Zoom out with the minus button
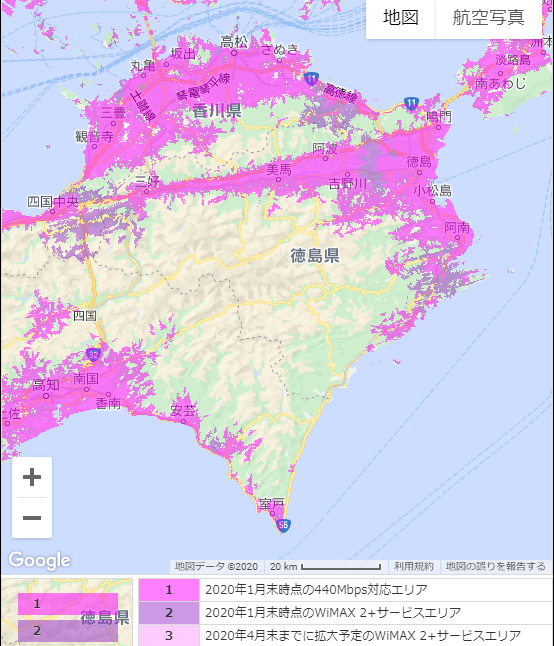 (x=32, y=517)
